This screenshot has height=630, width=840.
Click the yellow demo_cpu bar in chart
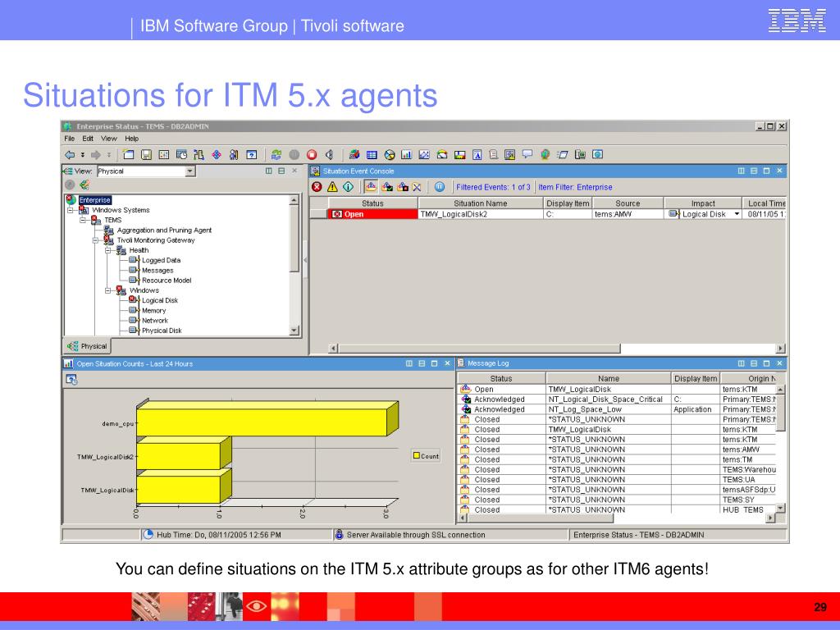pos(262,423)
